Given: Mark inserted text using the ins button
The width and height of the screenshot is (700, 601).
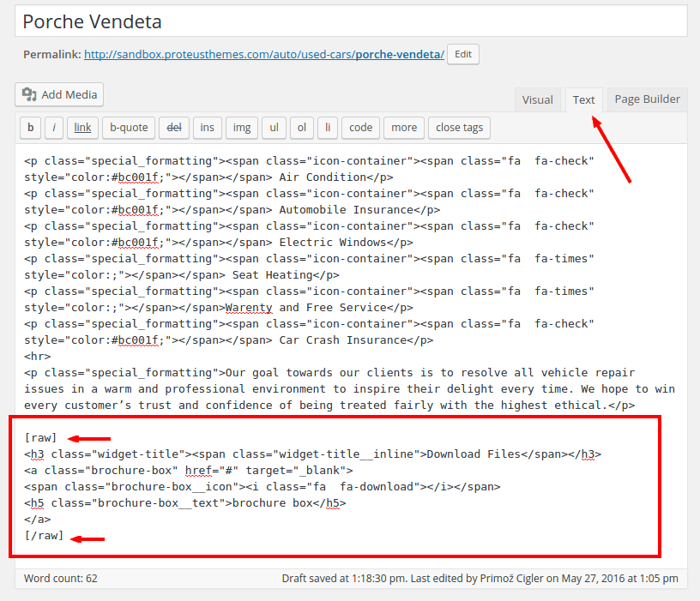Looking at the screenshot, I should click(207, 127).
